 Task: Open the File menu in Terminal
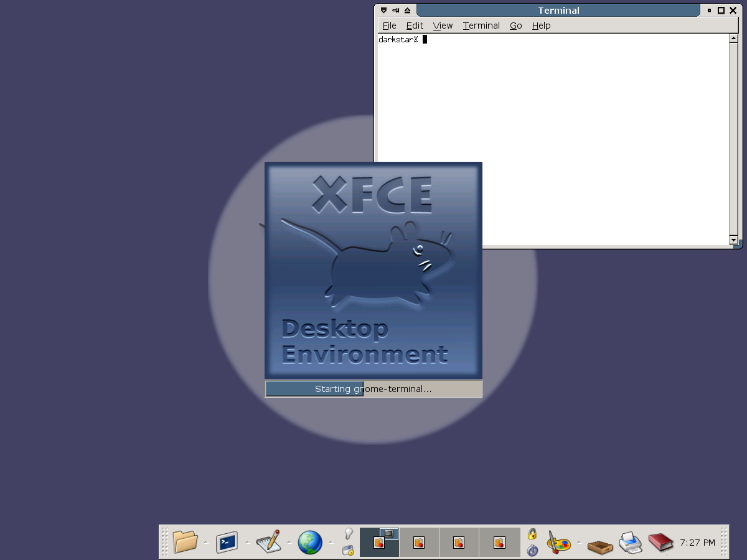tap(389, 26)
